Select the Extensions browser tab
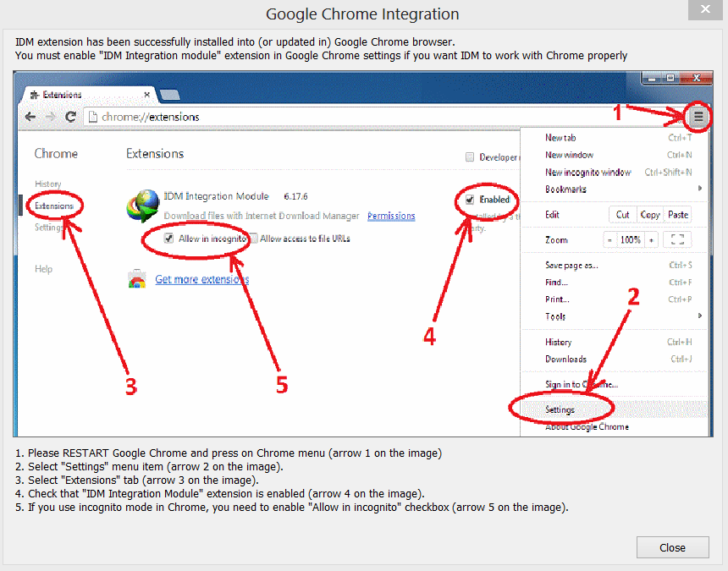 (x=89, y=95)
